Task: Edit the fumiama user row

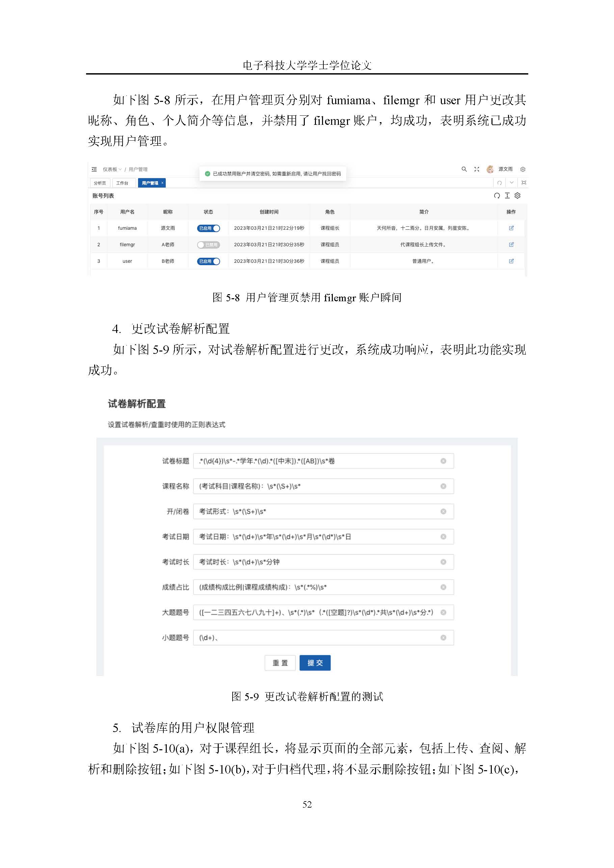Action: 511,228
